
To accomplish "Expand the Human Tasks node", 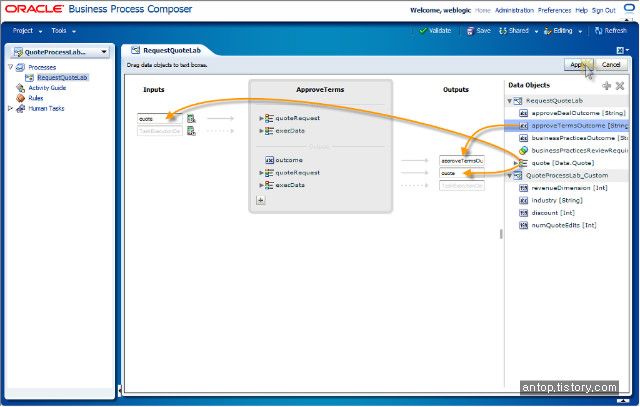I will (x=11, y=108).
